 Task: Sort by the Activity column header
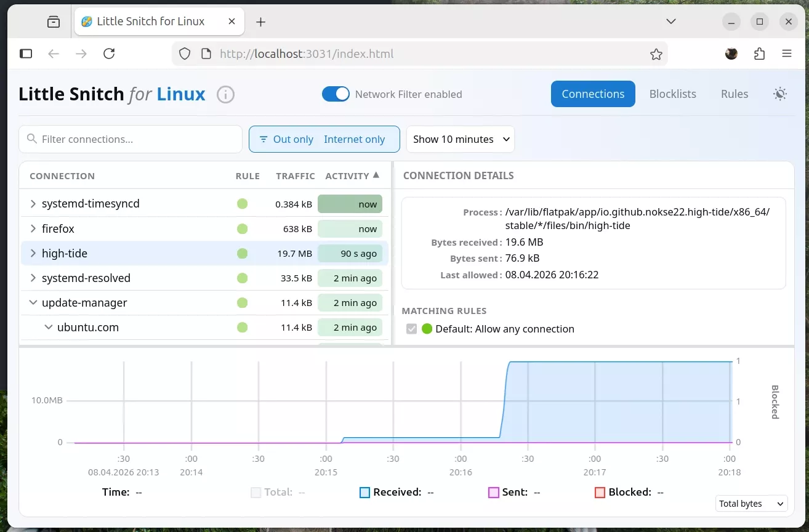pyautogui.click(x=352, y=176)
